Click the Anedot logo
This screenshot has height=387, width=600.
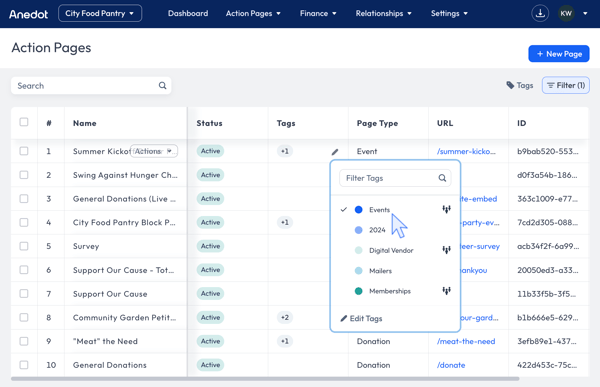tap(28, 14)
